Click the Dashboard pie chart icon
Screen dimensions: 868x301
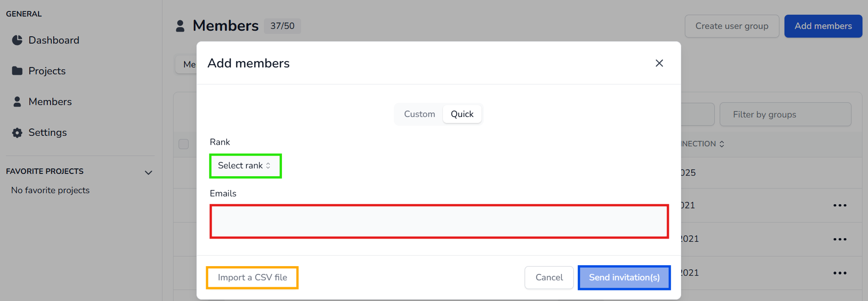tap(17, 40)
